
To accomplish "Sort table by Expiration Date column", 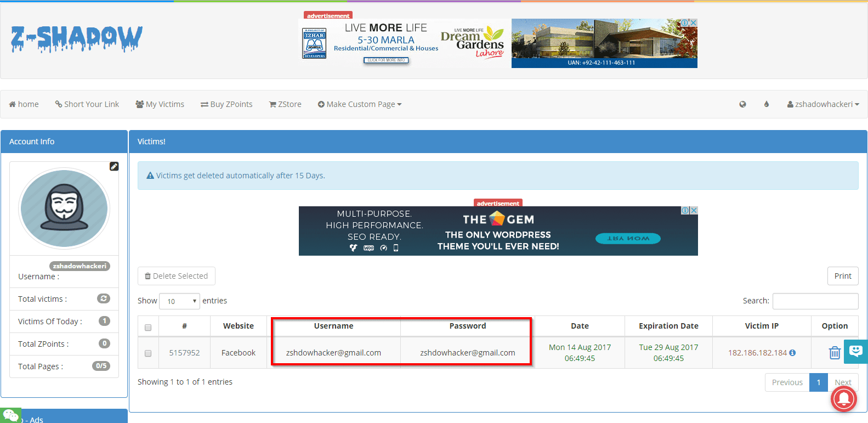I will [x=668, y=326].
